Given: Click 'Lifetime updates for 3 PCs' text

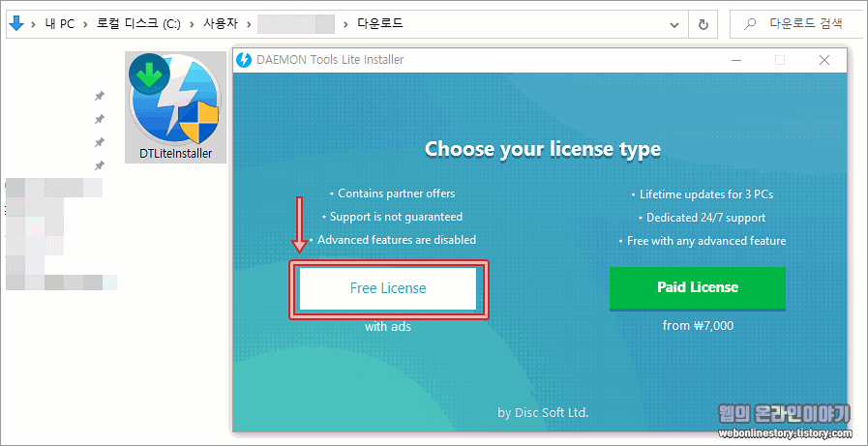Looking at the screenshot, I should pyautogui.click(x=706, y=194).
